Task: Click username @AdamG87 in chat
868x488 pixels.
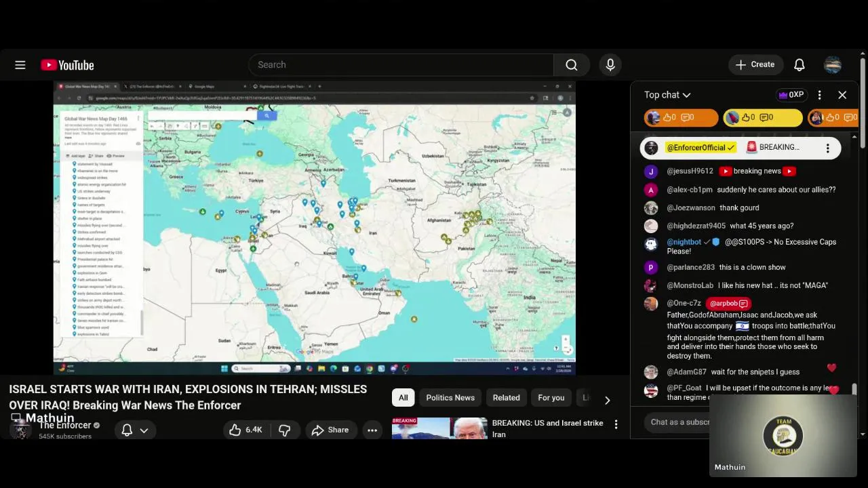Action: click(687, 372)
